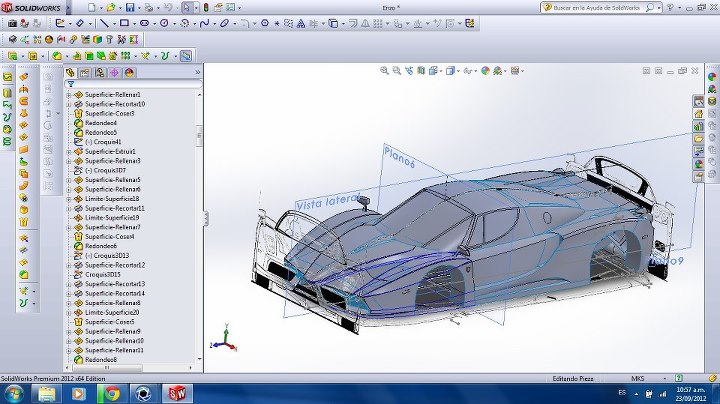Open the DisplayManager tab
This screenshot has height=404, width=720.
pyautogui.click(x=129, y=73)
